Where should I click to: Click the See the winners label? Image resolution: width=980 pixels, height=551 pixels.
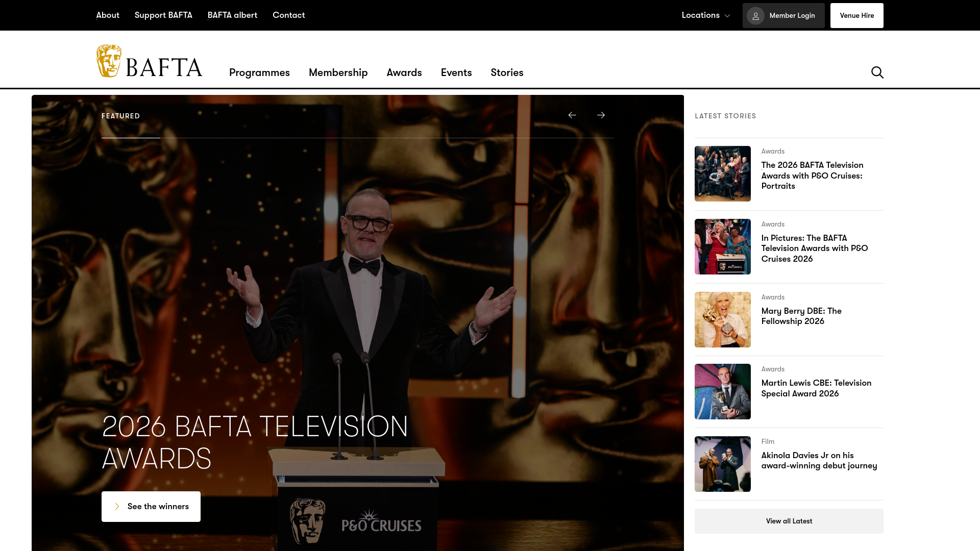tap(158, 507)
